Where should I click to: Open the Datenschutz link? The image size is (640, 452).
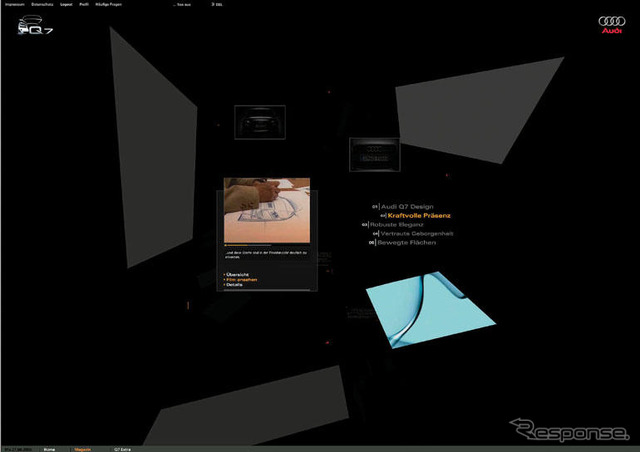pyautogui.click(x=42, y=4)
